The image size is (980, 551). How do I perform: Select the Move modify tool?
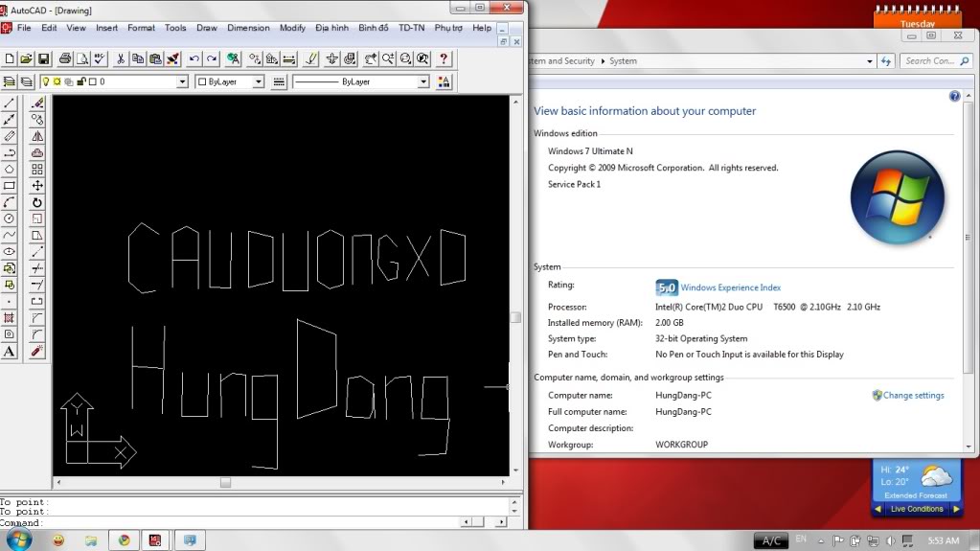click(x=37, y=186)
